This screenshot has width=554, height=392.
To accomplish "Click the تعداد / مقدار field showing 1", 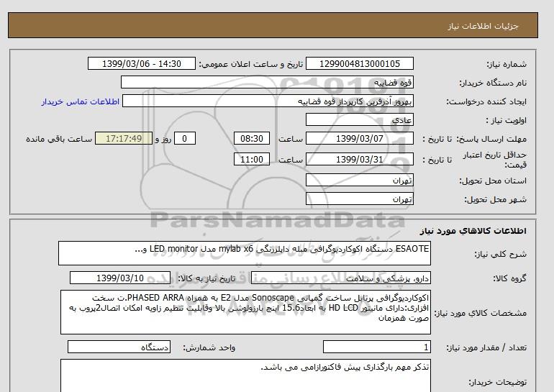I will [376, 347].
